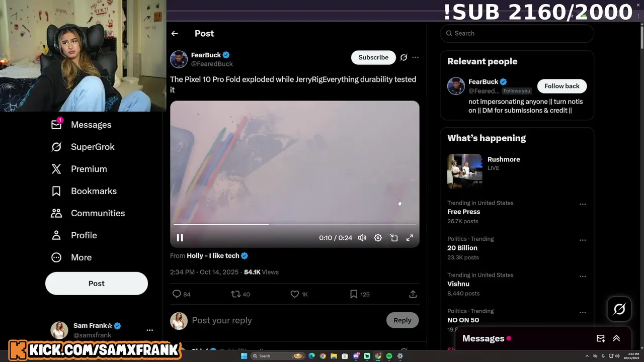Like the post with 1K likes
The width and height of the screenshot is (644, 362).
(x=299, y=294)
